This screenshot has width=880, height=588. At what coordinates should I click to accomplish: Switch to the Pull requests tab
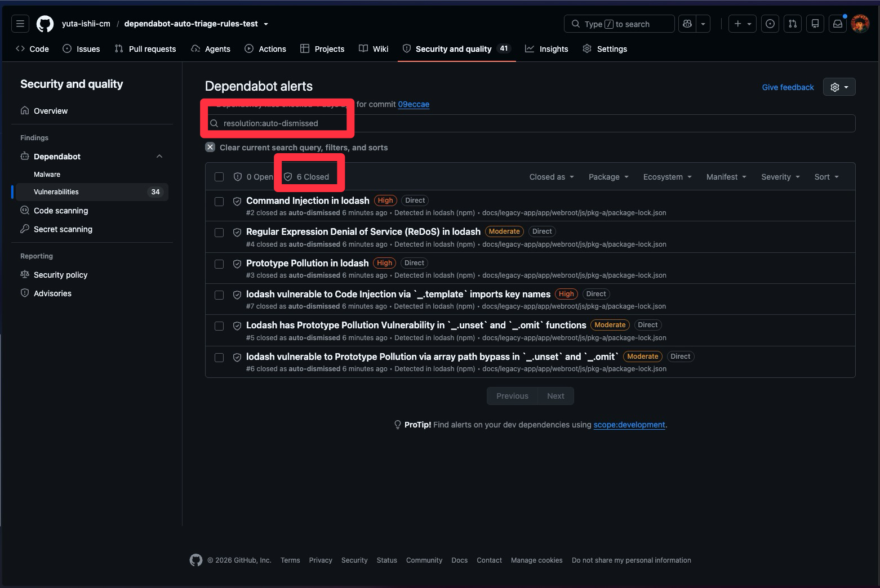pos(145,49)
